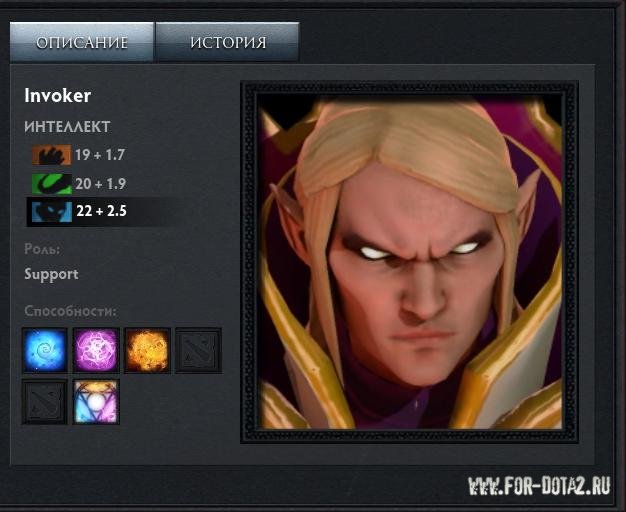Click the green agility attribute icon

[52, 184]
